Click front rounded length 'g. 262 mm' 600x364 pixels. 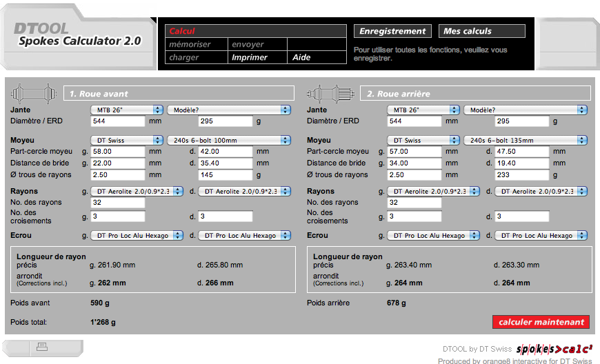coord(108,283)
